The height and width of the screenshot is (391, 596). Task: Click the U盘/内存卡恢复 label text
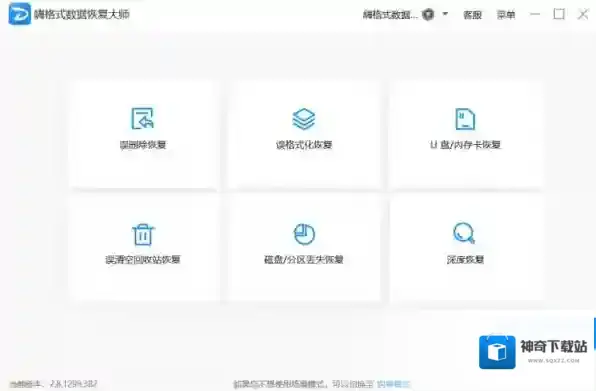[x=465, y=145]
